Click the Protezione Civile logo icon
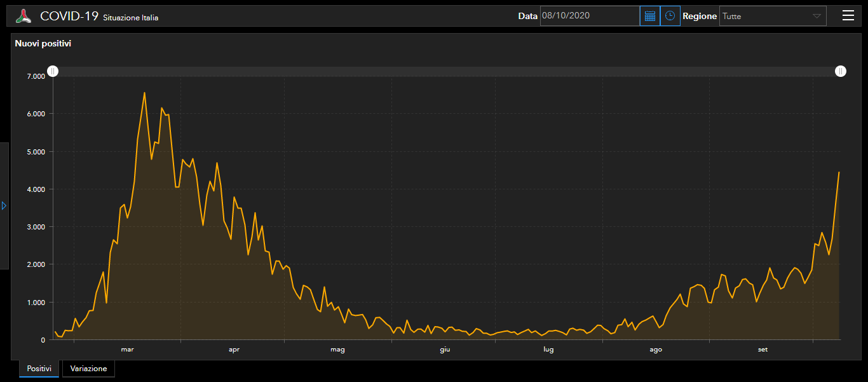Image resolution: width=868 pixels, height=382 pixels. point(24,16)
